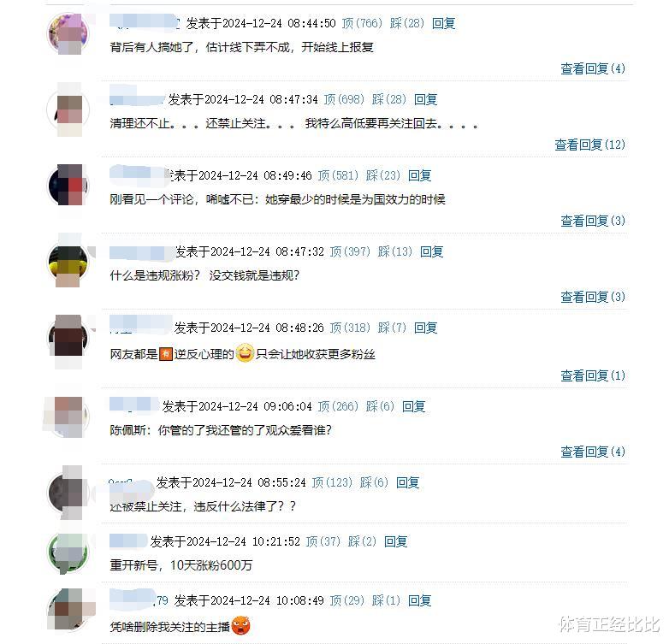Click avatar of the 08:44:50 commenter
The image size is (669, 644).
(x=68, y=33)
